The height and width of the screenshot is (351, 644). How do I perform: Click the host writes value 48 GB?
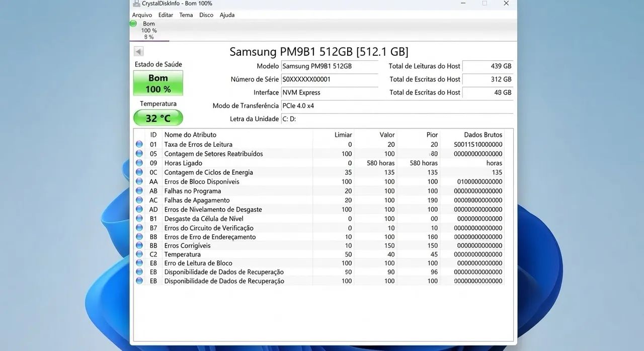pyautogui.click(x=488, y=92)
